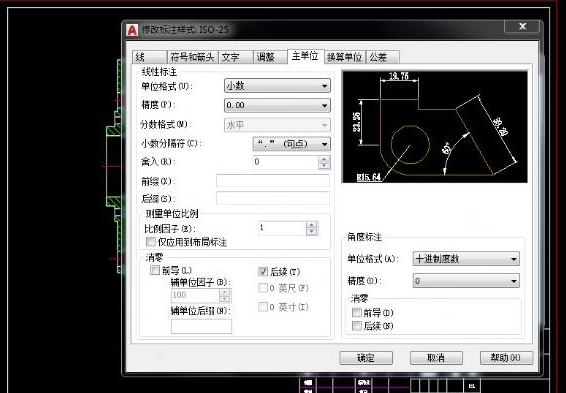Enable angular 后续 zero suppression checkbox
The width and height of the screenshot is (566, 393).
pyautogui.click(x=357, y=326)
